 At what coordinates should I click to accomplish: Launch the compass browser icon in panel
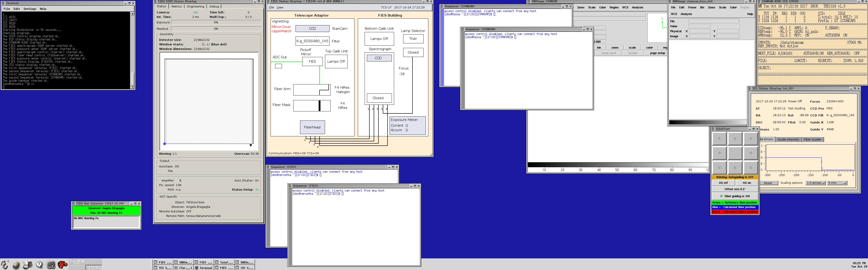click(x=28, y=265)
